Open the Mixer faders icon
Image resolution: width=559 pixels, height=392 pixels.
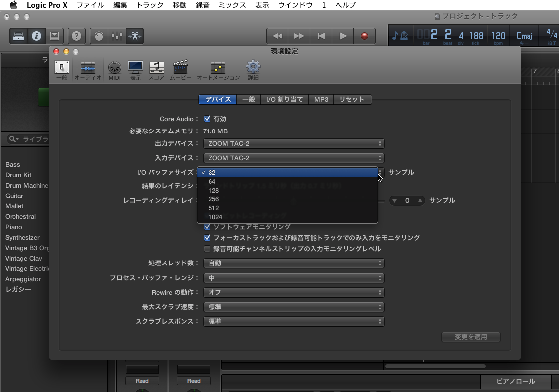click(117, 36)
